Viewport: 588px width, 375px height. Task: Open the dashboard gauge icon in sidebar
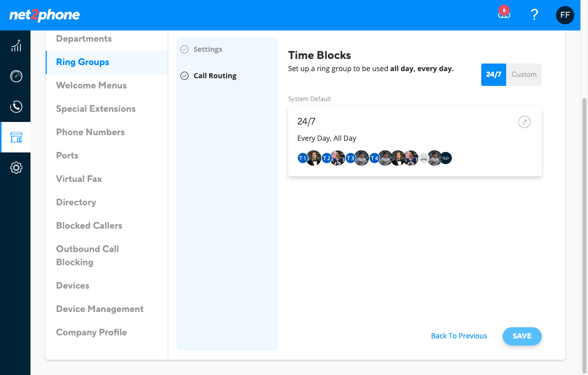[x=16, y=76]
